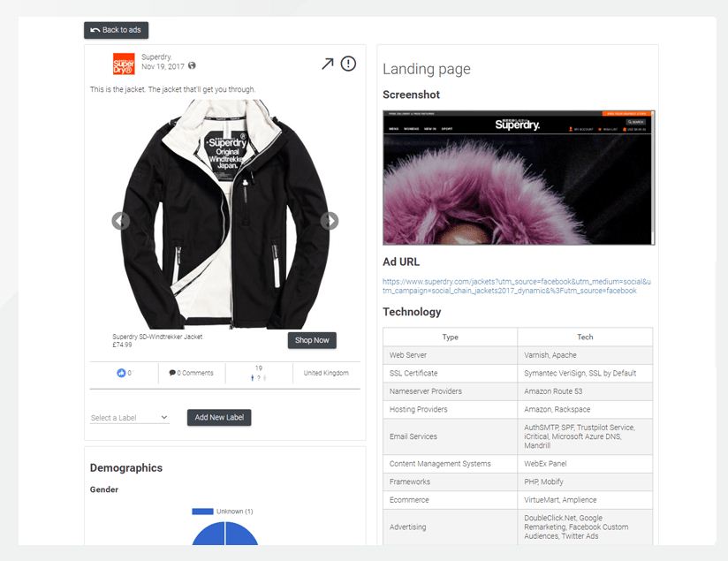The width and height of the screenshot is (728, 561).
Task: Click the ad caption about the jacket
Action: click(172, 89)
